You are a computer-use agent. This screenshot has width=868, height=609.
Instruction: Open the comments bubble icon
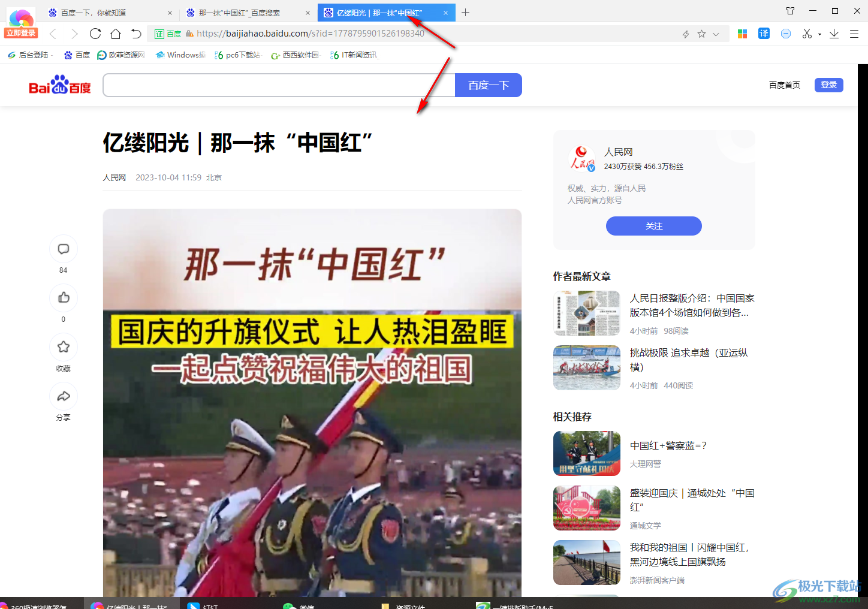pyautogui.click(x=64, y=249)
